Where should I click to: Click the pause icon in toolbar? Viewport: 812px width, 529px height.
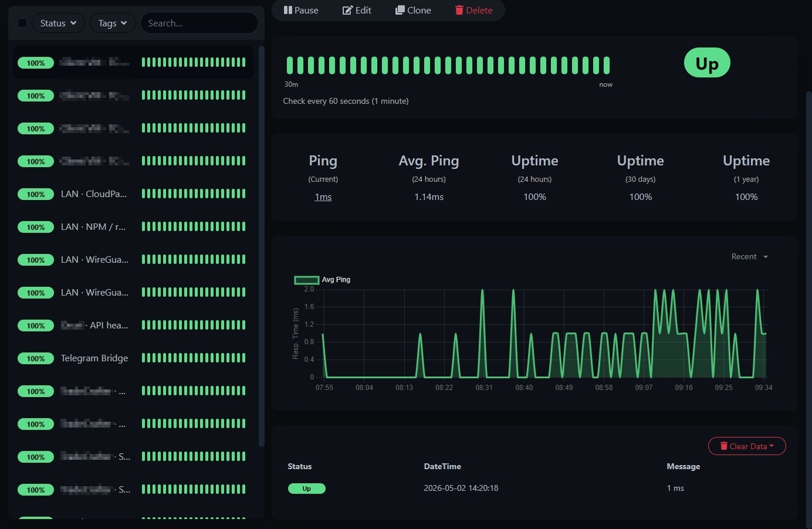coord(287,10)
